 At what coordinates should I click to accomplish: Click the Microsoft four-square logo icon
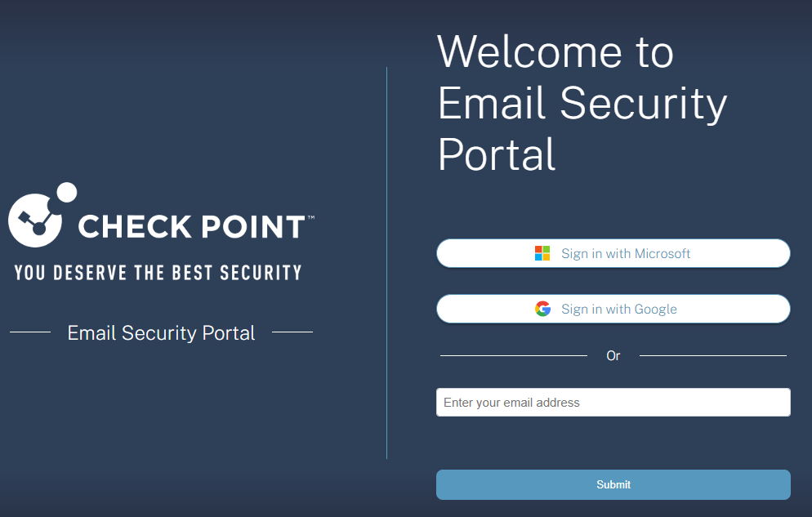(x=542, y=253)
